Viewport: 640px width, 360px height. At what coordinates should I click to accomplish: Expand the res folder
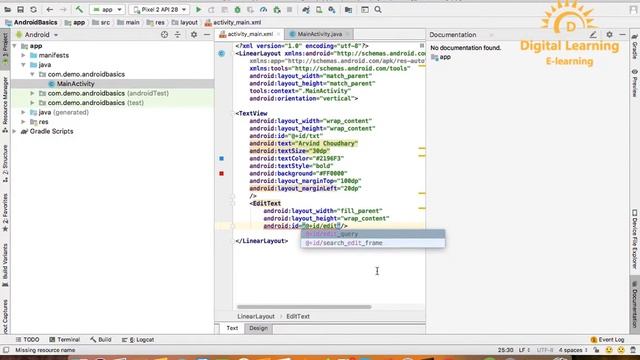pyautogui.click(x=23, y=122)
